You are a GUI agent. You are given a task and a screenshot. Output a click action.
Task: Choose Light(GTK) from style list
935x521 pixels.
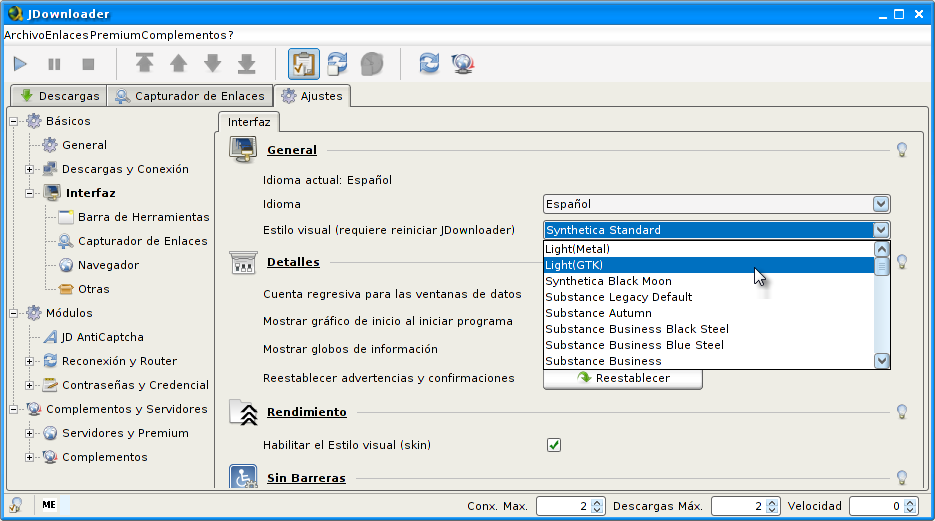point(708,265)
